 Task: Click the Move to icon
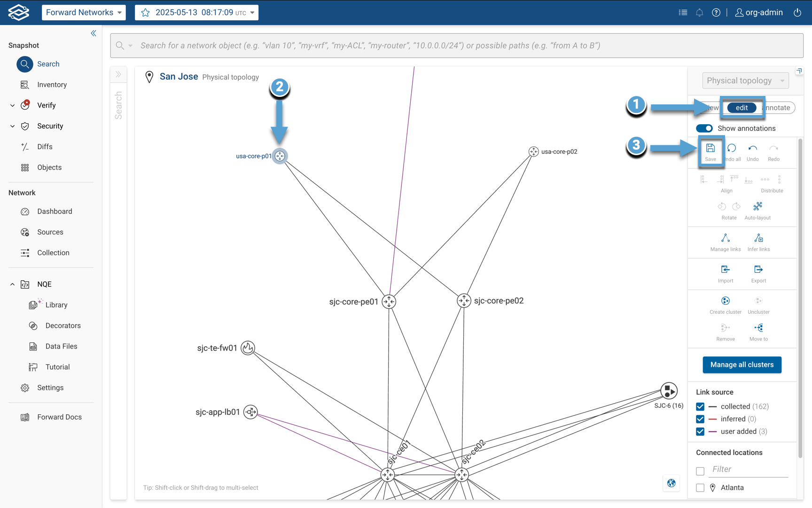[758, 328]
